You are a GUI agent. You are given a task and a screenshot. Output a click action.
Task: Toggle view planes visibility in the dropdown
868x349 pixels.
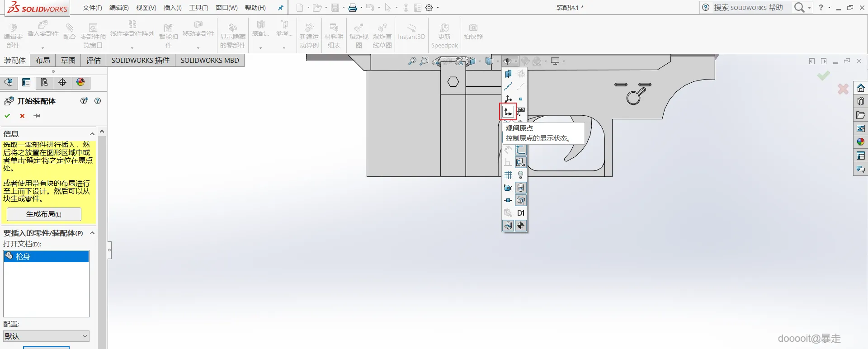coord(508,74)
